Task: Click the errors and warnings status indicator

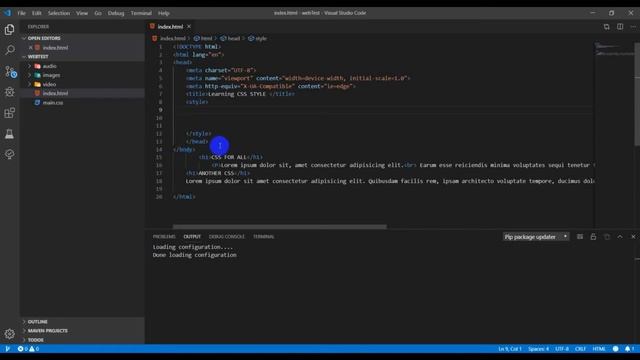Action: pos(28,349)
